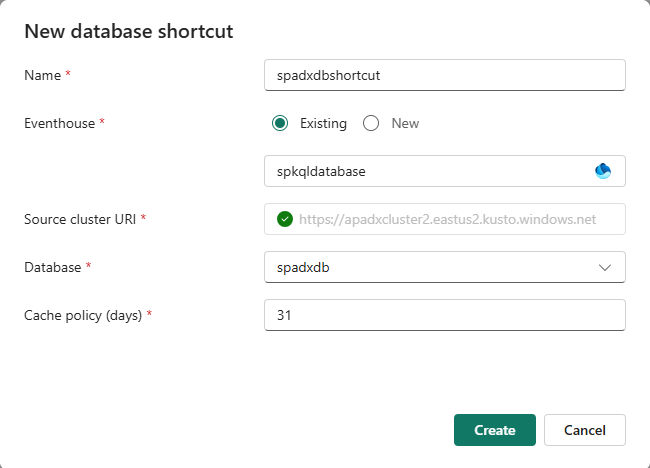Open the spkqldatabase eventhouse picker
Screen dimensions: 650x468
(x=430, y=171)
